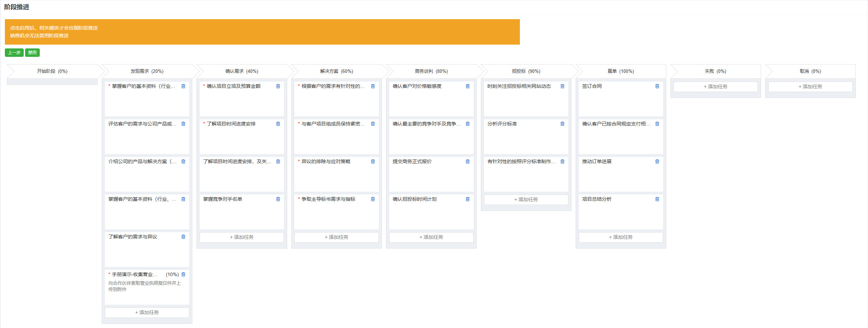Click trash icon for 异议的排除与应对策略
Viewport: 868px width, 328px height.
coord(373,161)
